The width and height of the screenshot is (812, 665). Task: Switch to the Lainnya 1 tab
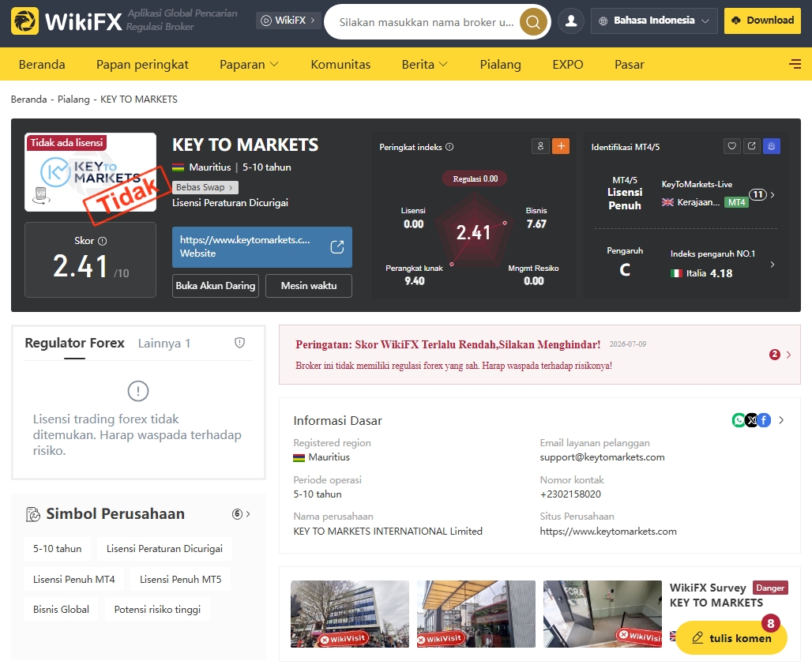(x=164, y=343)
